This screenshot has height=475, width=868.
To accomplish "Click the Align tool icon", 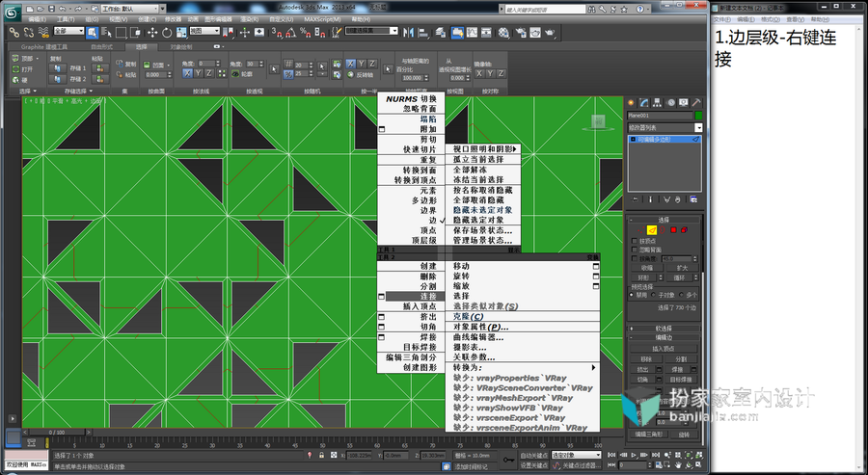I will coord(423,33).
